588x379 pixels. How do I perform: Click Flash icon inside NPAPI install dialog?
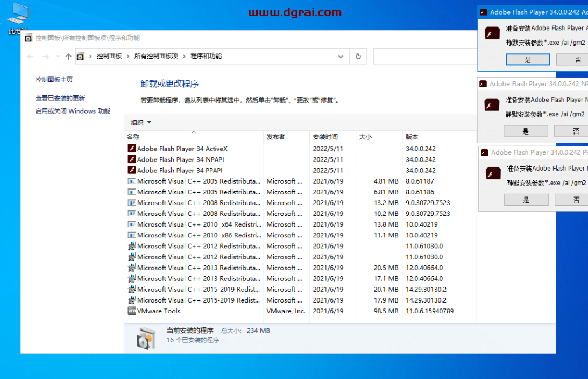point(492,104)
